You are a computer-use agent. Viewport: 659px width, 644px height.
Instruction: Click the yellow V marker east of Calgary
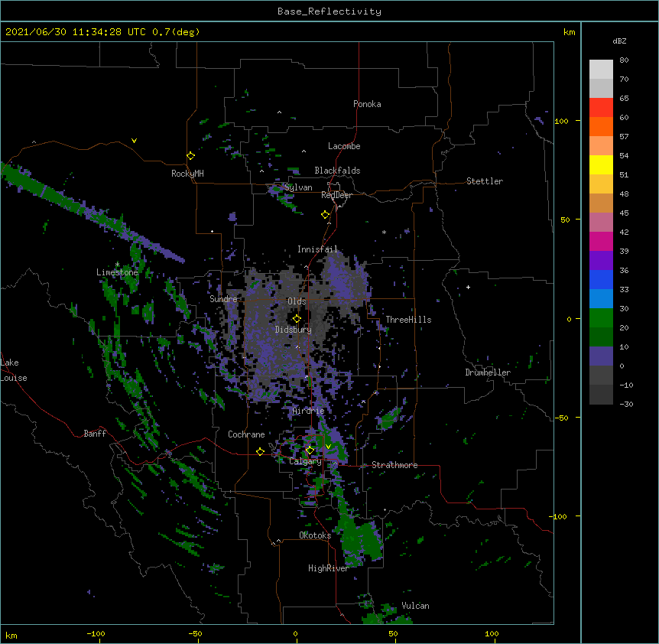click(x=328, y=447)
